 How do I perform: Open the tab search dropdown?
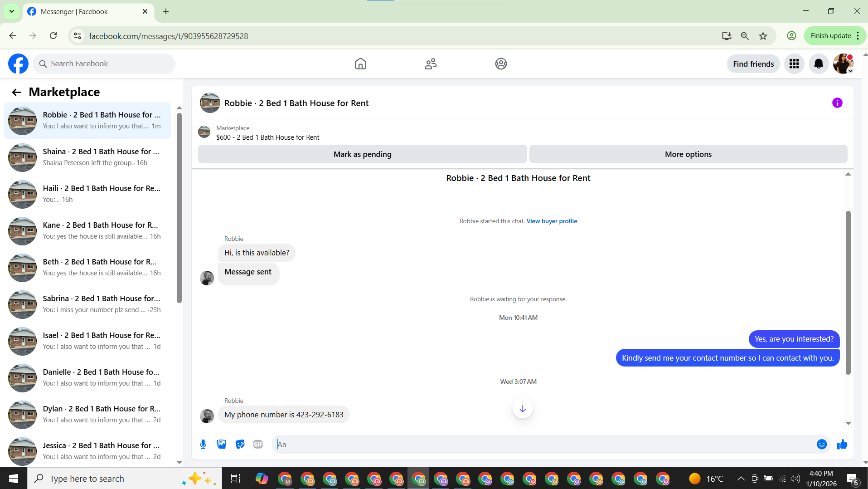tap(12, 11)
